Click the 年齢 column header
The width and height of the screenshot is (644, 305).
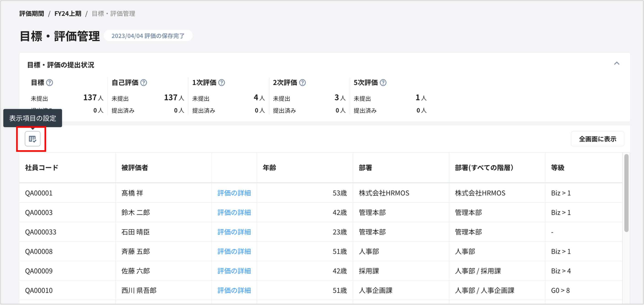269,167
